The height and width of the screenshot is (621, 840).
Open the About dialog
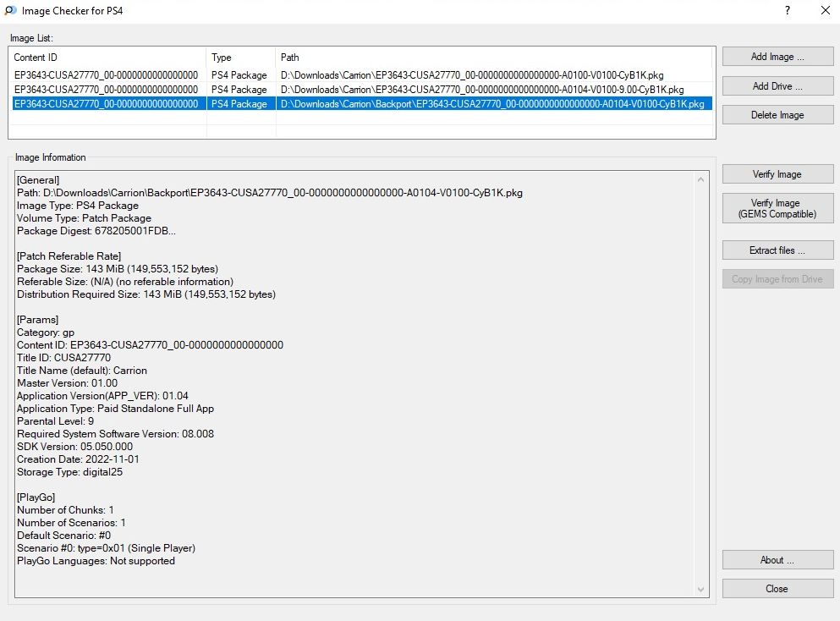(777, 560)
